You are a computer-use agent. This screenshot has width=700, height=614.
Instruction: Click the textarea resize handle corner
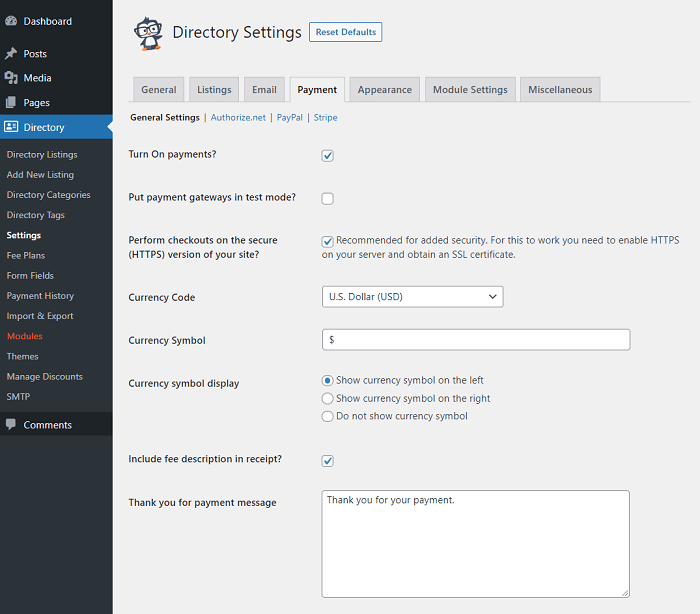click(x=625, y=593)
